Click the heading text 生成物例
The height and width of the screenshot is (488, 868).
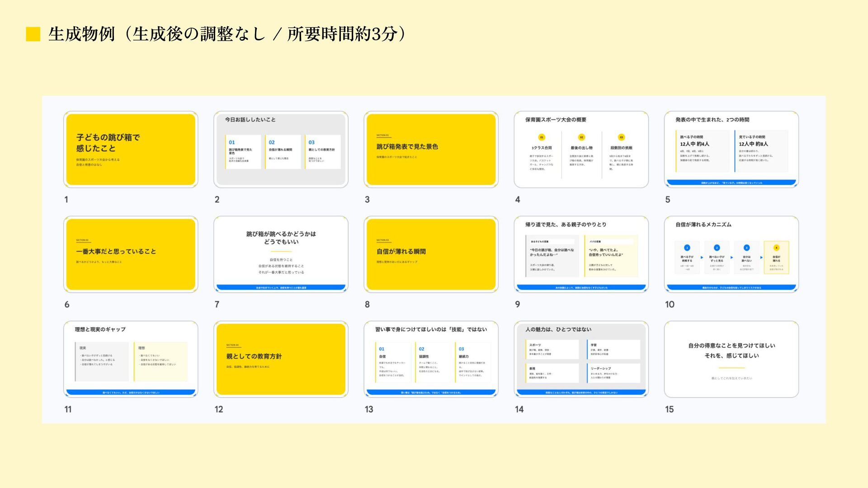click(x=81, y=34)
